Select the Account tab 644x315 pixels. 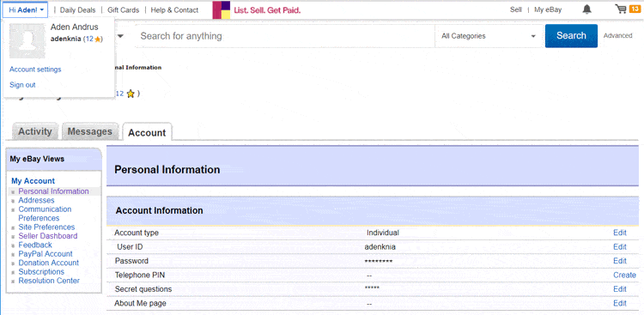(147, 132)
